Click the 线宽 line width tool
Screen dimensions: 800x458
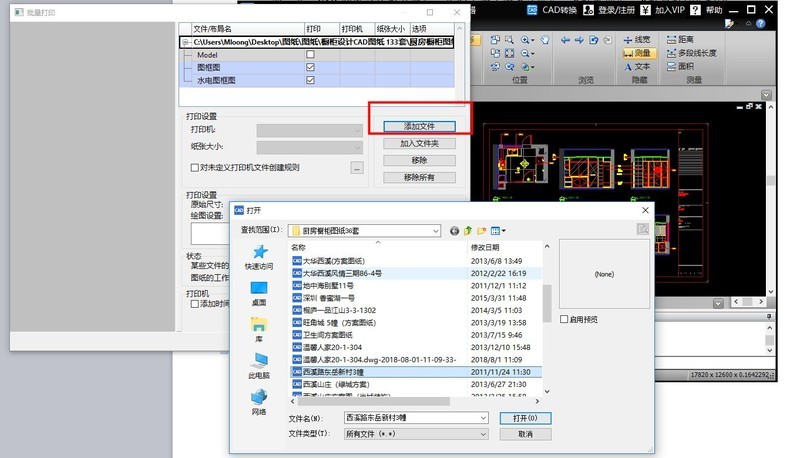(636, 39)
